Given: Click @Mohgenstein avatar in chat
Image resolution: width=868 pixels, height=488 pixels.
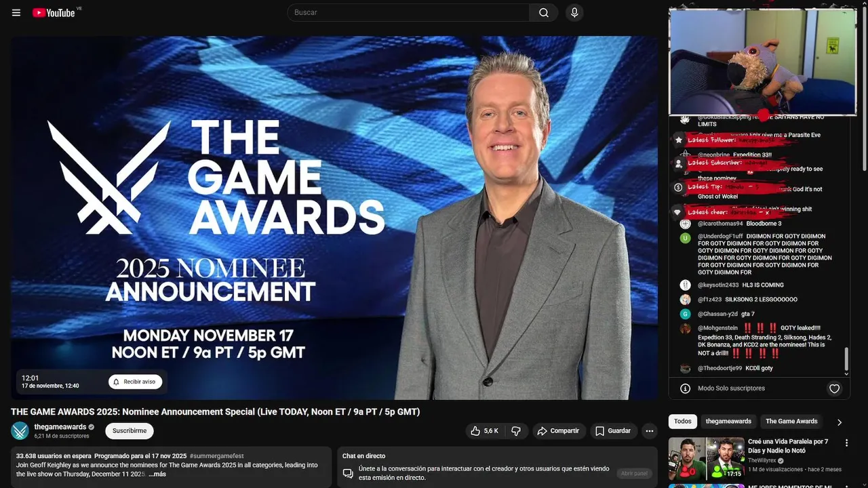Looking at the screenshot, I should coord(686,328).
